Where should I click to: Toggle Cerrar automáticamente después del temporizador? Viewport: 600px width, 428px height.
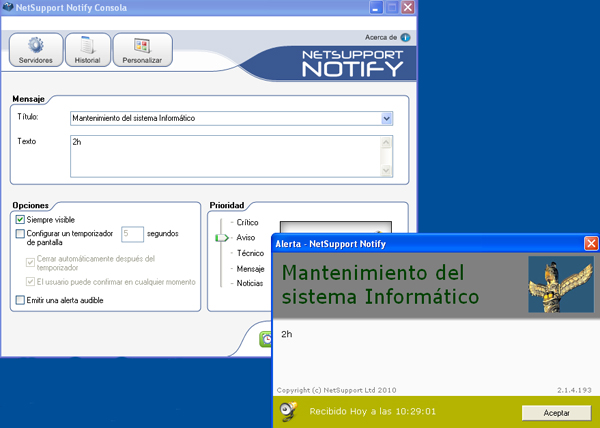(30, 263)
